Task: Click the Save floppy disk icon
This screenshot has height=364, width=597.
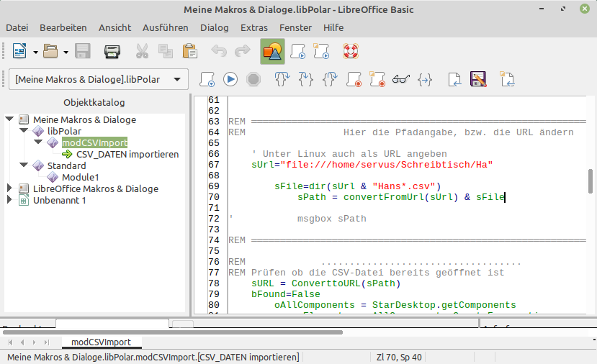Action: 83,51
